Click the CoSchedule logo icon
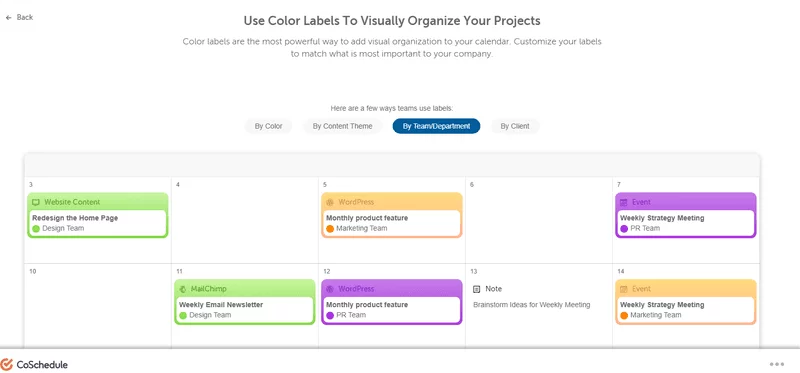800x373 pixels. point(7,364)
